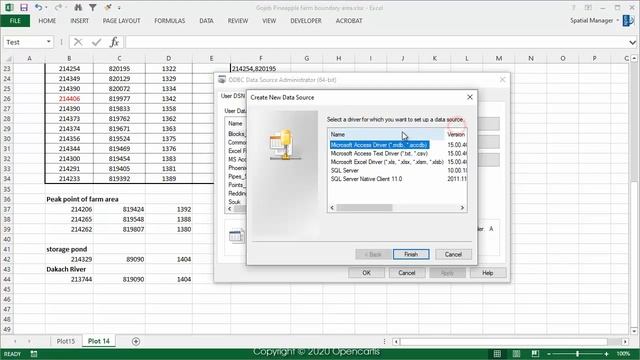Switch to the HOME ribbon tab
Image resolution: width=640 pixels, height=360 pixels.
(47, 20)
